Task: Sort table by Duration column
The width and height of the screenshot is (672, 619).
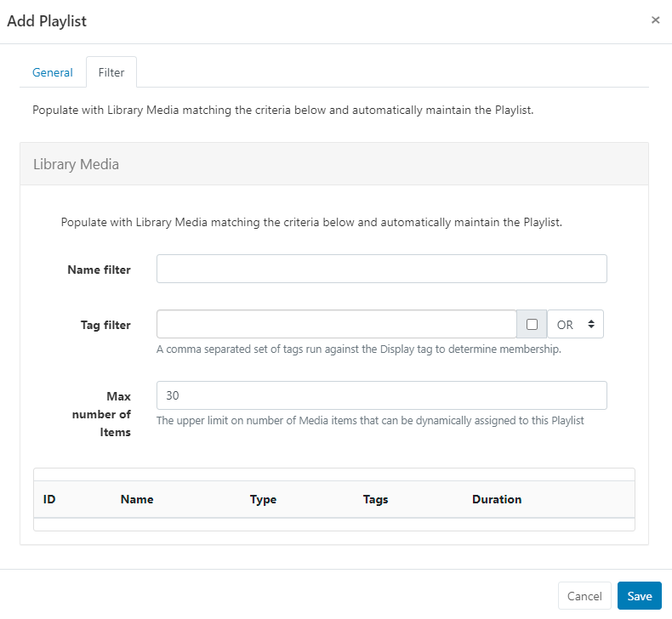Action: coord(497,499)
